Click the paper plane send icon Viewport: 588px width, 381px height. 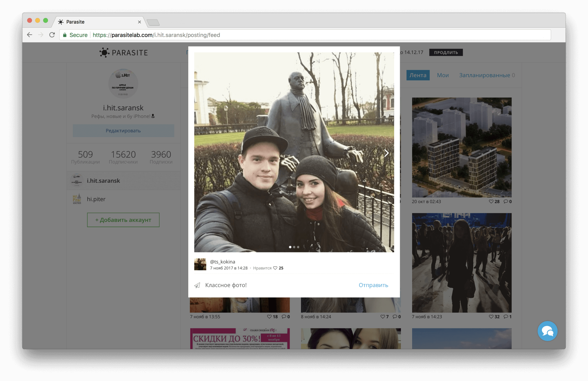pos(197,285)
